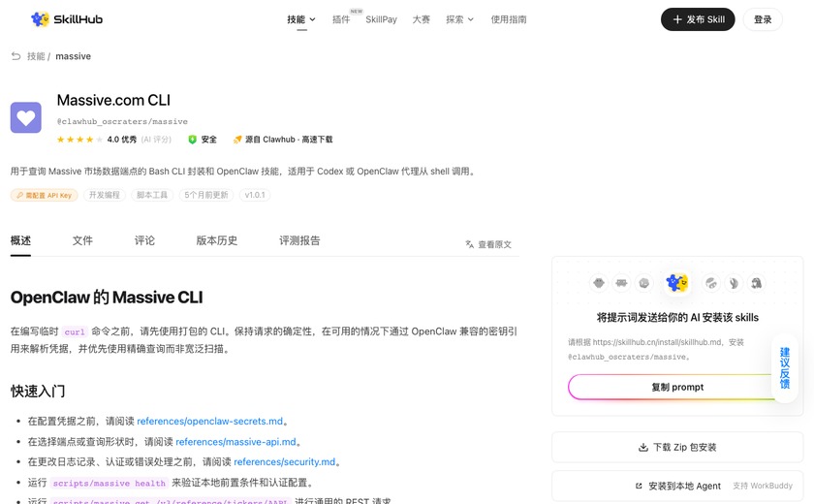814x504 pixels.
Task: Click the 需配置 API Key tag
Action: (x=45, y=195)
